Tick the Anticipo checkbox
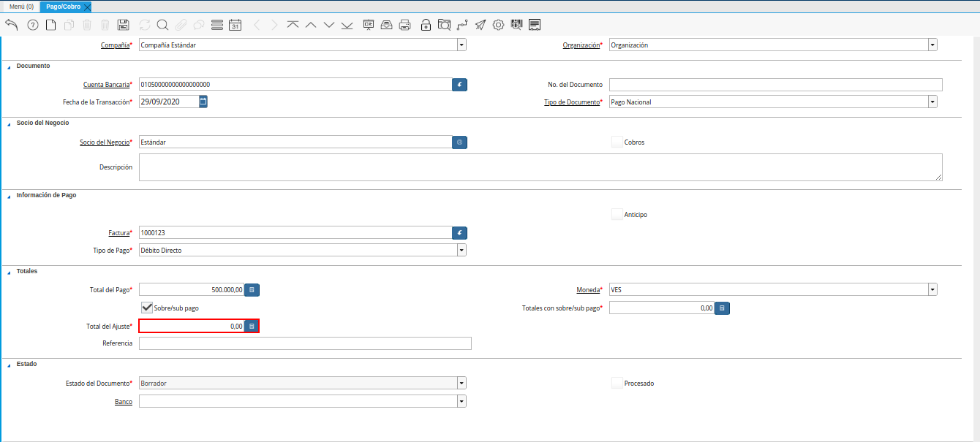This screenshot has width=980, height=442. (x=617, y=215)
